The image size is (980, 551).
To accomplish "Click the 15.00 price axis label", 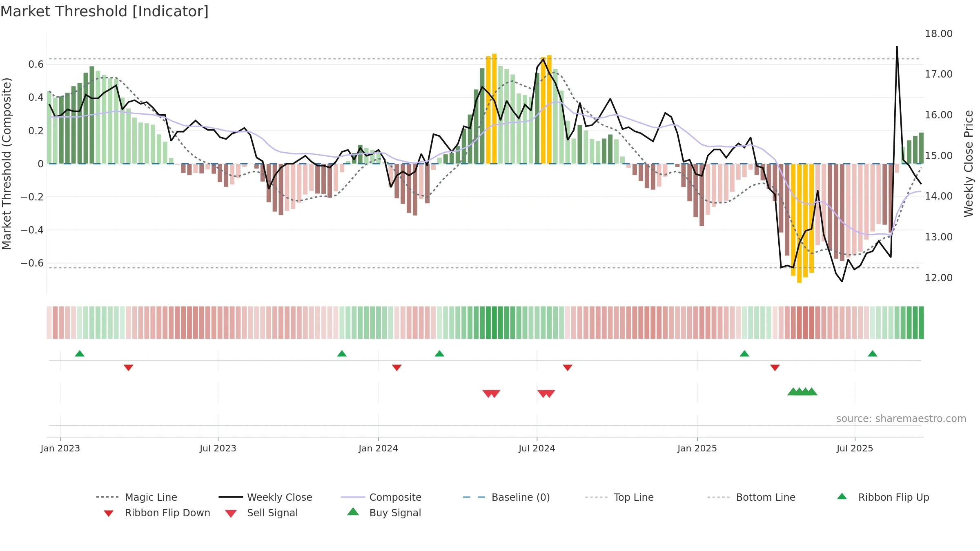I will click(x=939, y=156).
